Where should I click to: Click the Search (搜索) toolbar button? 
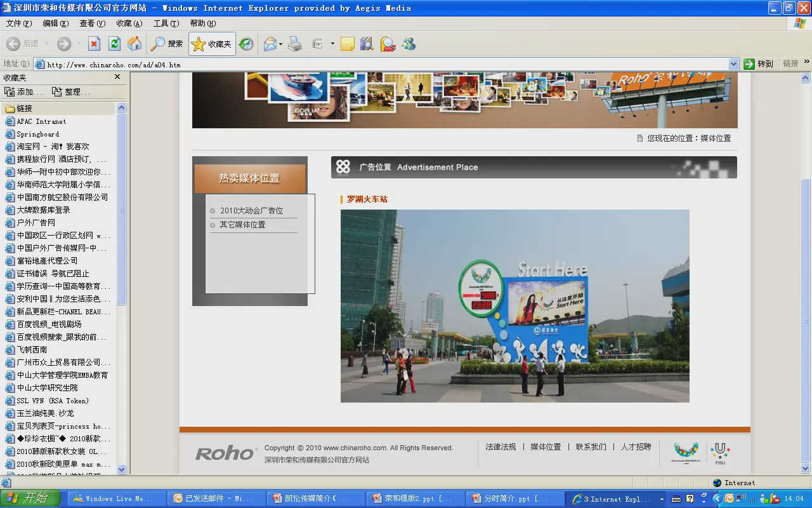(167, 44)
